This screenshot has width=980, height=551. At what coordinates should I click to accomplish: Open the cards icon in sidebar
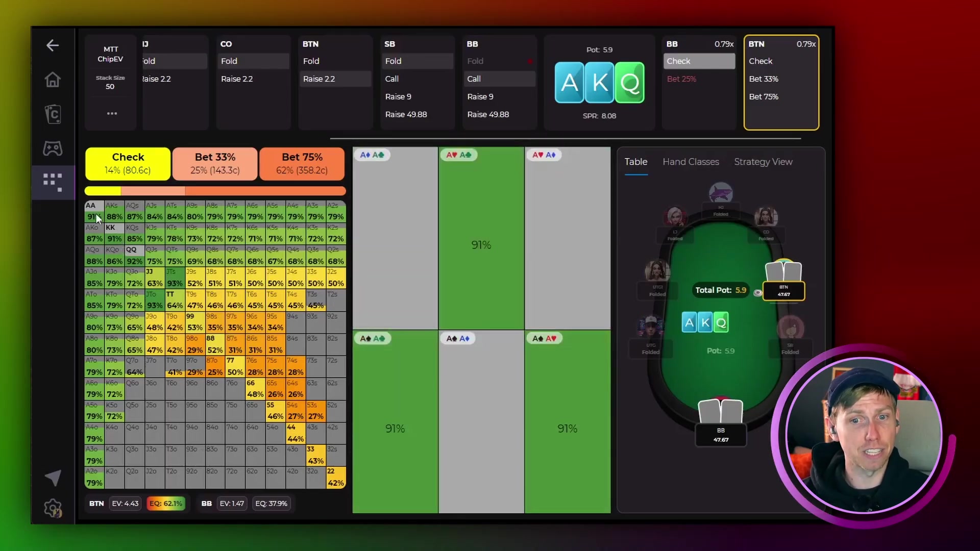tap(53, 114)
